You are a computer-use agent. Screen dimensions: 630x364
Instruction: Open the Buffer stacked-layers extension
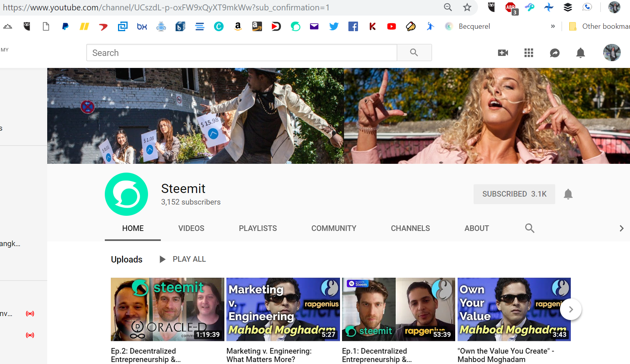pyautogui.click(x=568, y=7)
